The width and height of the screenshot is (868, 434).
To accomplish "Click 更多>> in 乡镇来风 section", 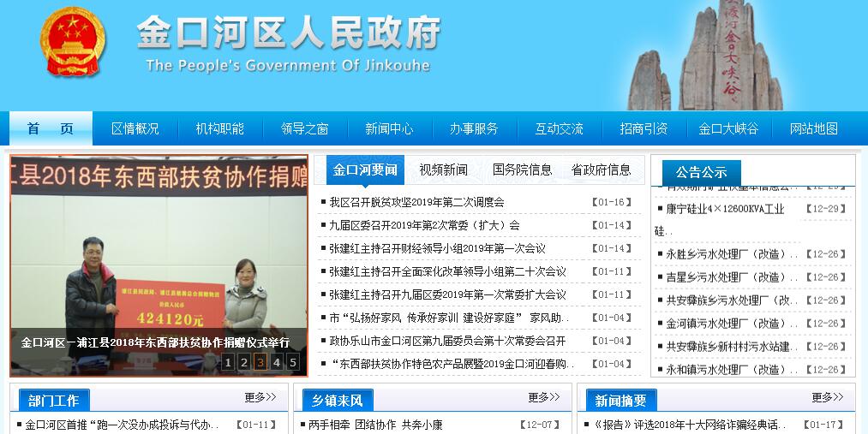I will pyautogui.click(x=543, y=397).
